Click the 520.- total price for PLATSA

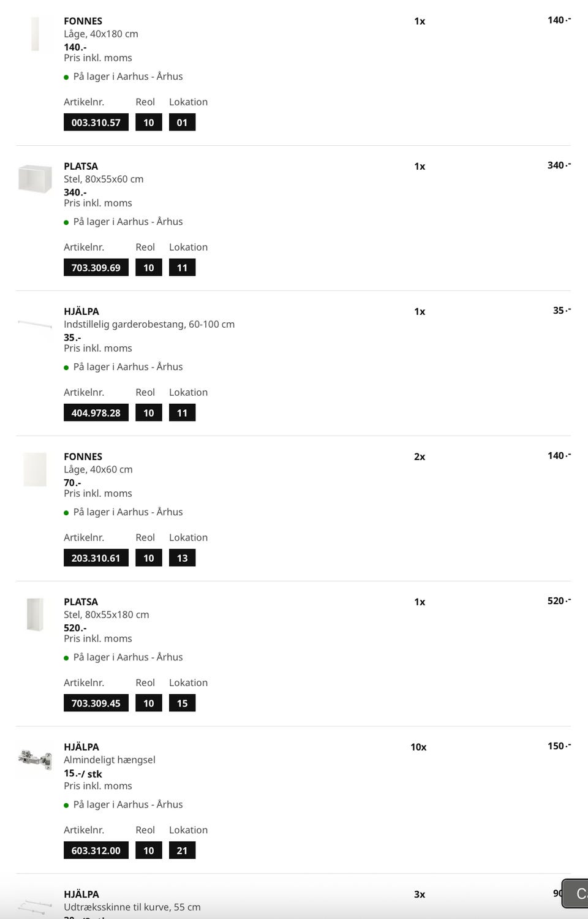click(558, 601)
